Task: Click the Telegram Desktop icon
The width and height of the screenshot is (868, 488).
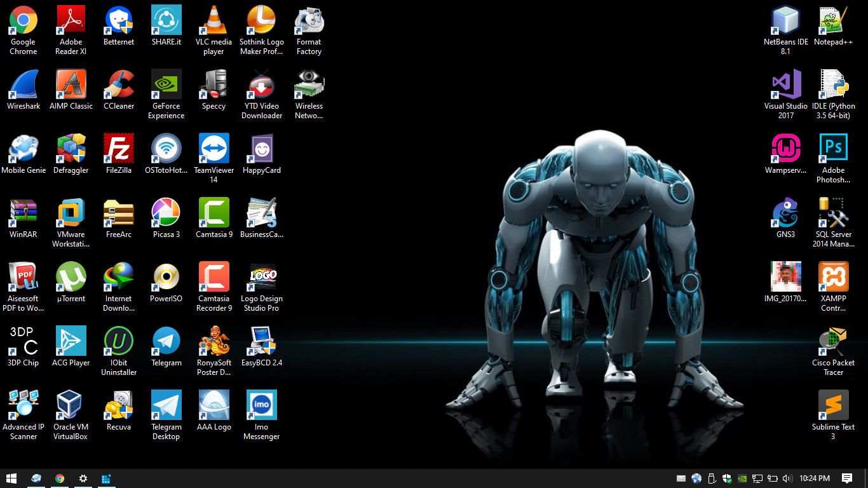Action: tap(166, 405)
